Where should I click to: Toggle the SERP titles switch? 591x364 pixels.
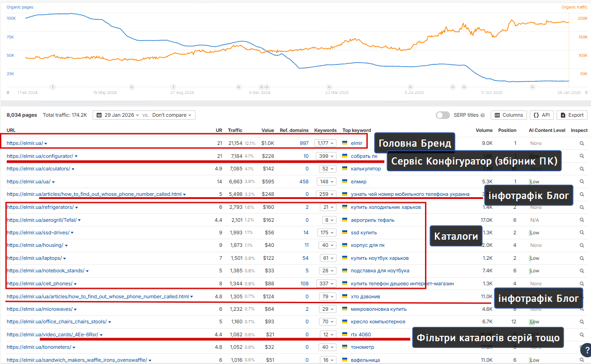coord(443,115)
